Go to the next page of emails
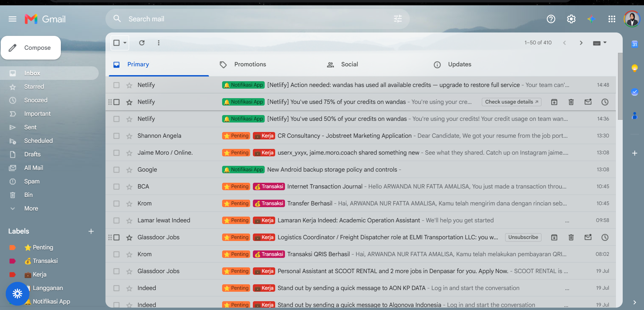 point(581,43)
